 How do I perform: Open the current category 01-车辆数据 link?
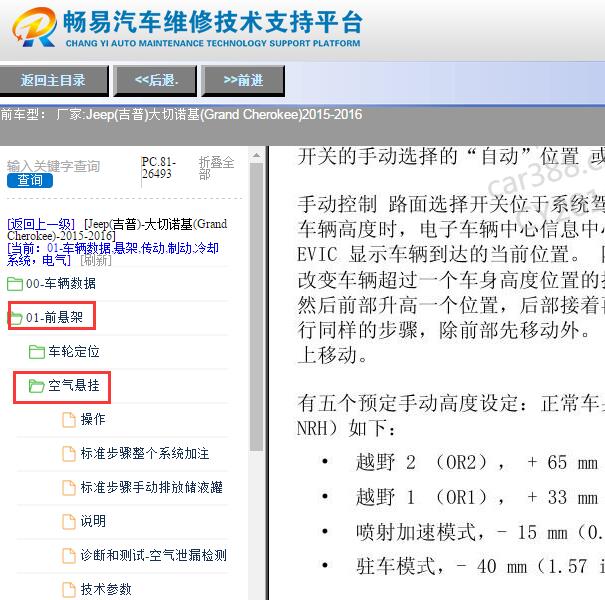pos(113,254)
